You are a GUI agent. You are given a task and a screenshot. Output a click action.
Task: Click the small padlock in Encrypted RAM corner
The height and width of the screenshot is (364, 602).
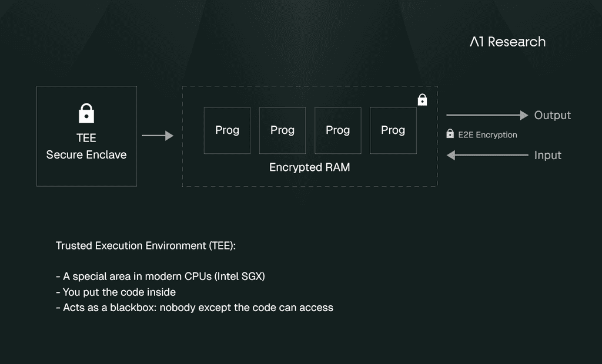click(422, 99)
